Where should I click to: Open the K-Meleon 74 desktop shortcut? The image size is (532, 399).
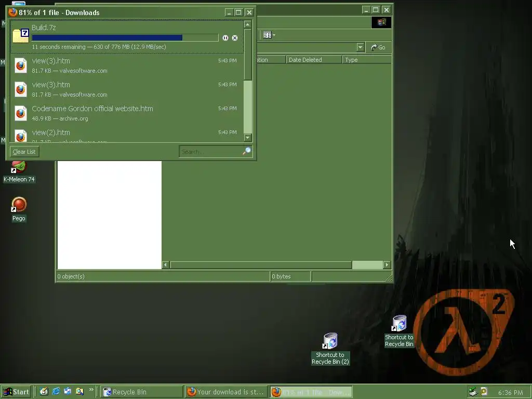(x=19, y=171)
